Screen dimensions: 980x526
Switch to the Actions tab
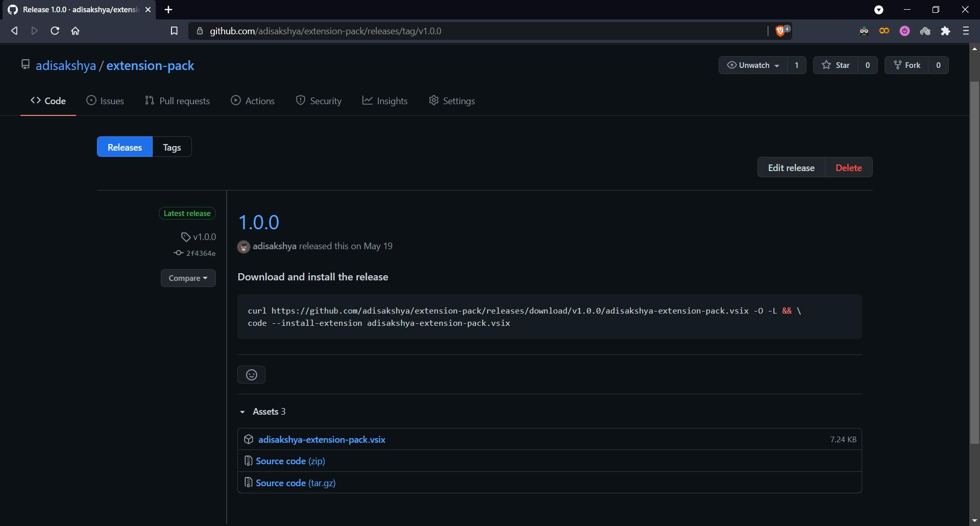point(253,101)
